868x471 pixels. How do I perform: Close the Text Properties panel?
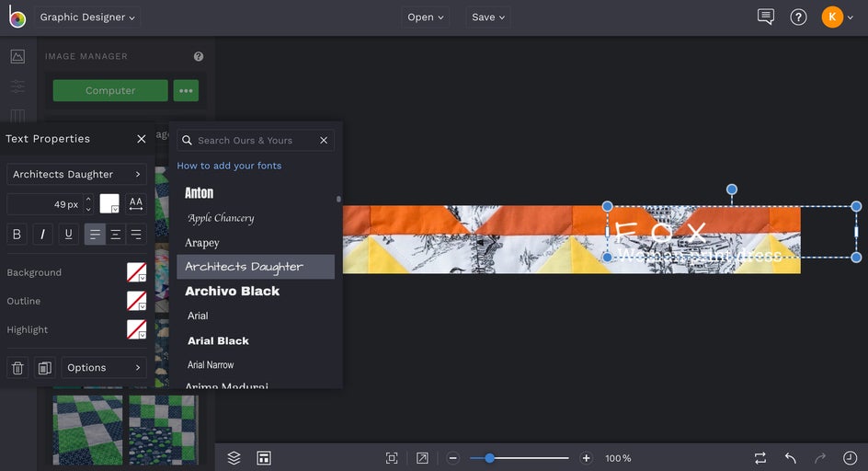pos(142,139)
